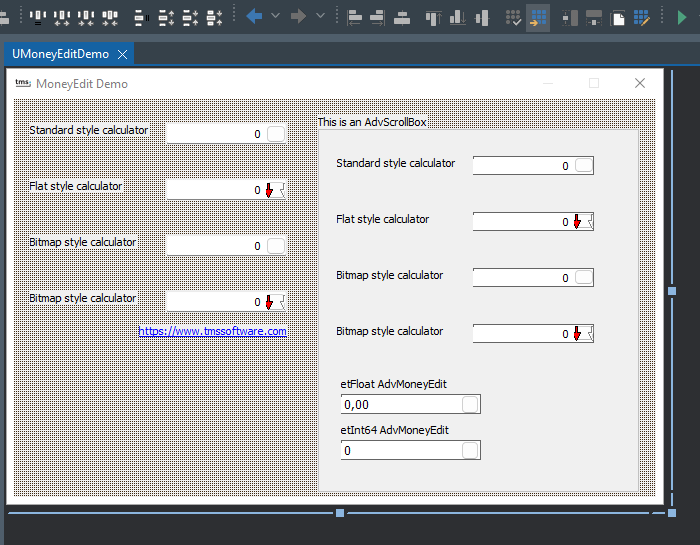Click the Remove Vertical Space icon
700x545 pixels.
click(x=214, y=17)
